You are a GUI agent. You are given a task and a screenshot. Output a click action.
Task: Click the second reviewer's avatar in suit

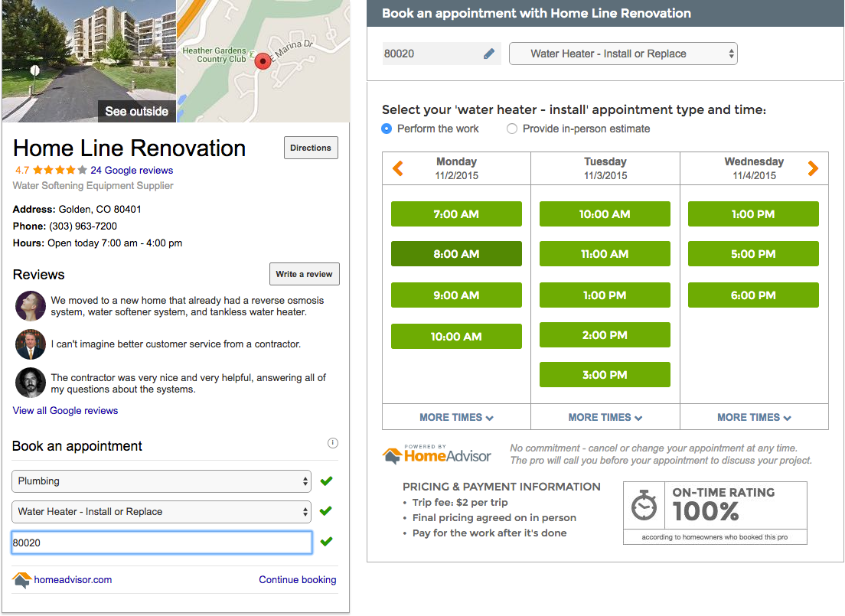[x=30, y=344]
